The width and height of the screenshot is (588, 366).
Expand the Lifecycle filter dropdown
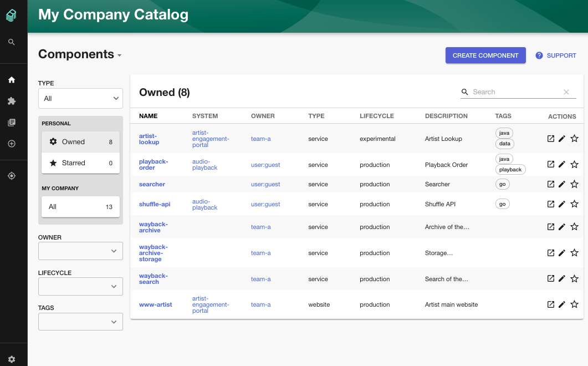click(80, 286)
